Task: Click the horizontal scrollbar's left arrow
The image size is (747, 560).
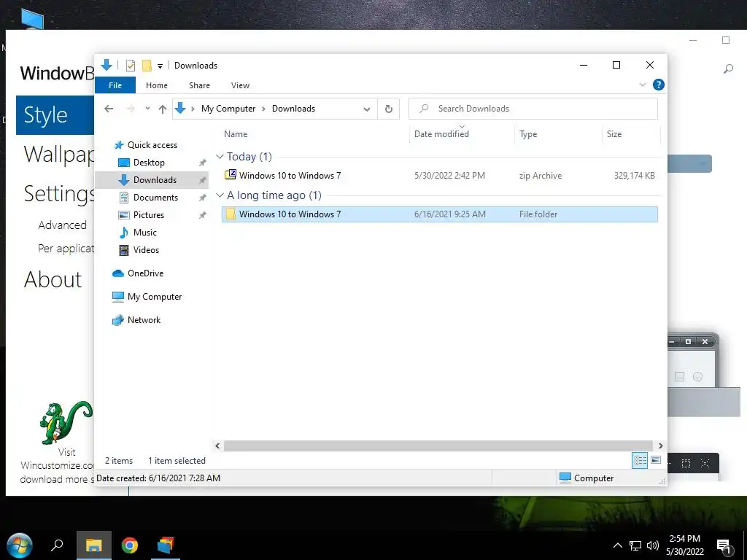Action: coord(217,446)
